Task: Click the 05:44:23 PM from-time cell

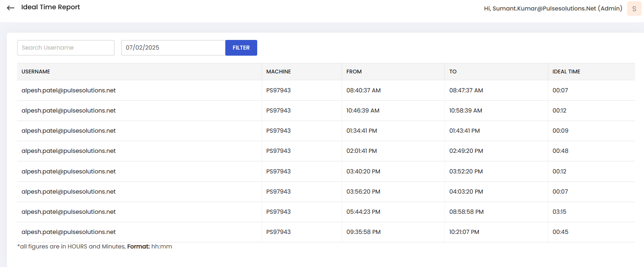Action: click(x=363, y=212)
